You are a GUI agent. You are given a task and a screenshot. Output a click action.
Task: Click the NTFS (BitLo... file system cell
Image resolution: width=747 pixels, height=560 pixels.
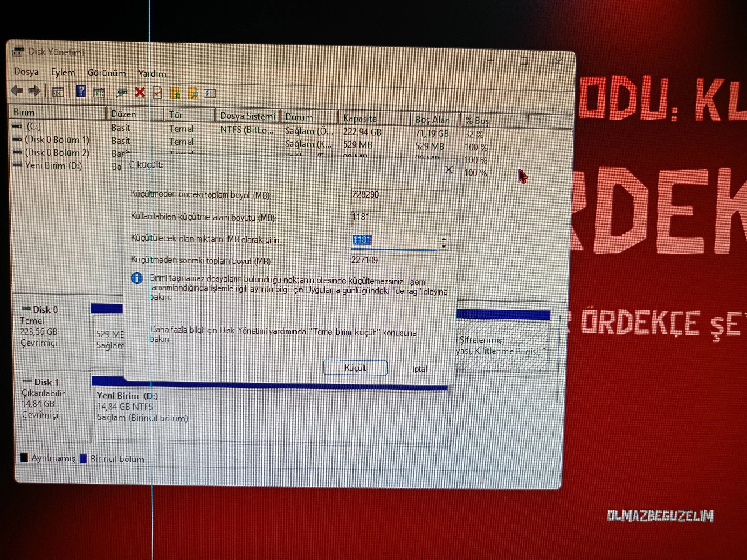247,130
